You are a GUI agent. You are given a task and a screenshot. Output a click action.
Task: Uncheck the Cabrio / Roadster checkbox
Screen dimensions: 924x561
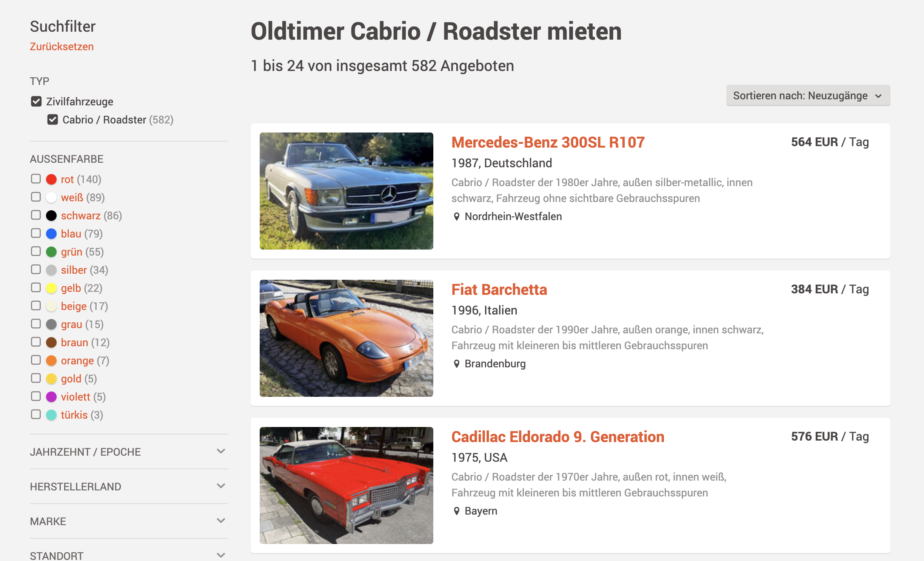(52, 120)
